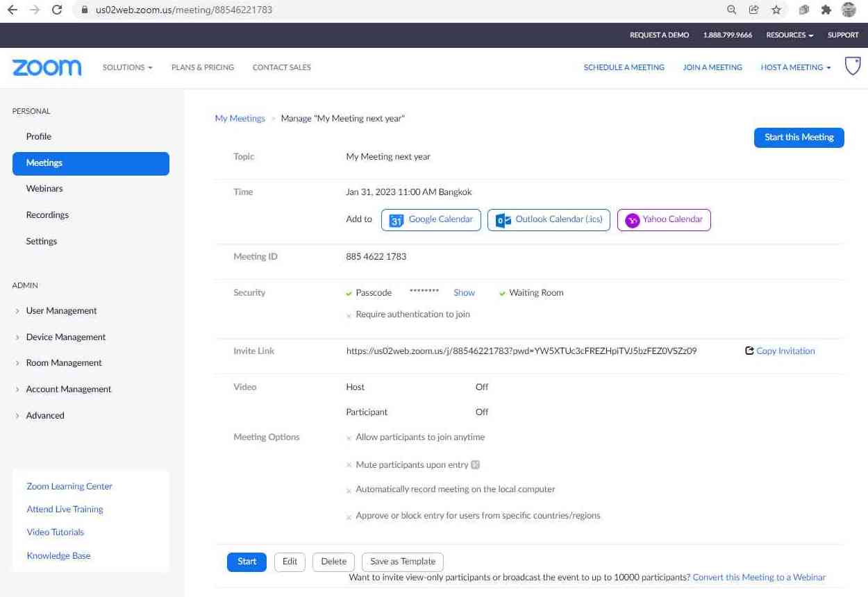Image resolution: width=868 pixels, height=597 pixels.
Task: Expand Room Management section
Action: [x=63, y=363]
